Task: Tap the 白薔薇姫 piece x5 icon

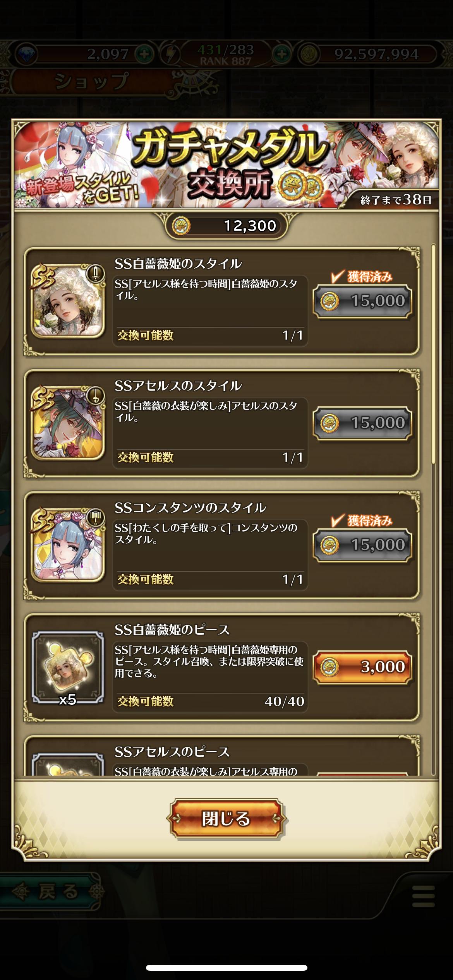Action: 68,667
